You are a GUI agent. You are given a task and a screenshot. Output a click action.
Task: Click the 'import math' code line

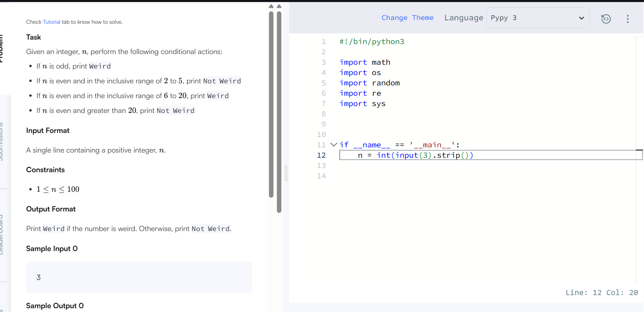(365, 62)
